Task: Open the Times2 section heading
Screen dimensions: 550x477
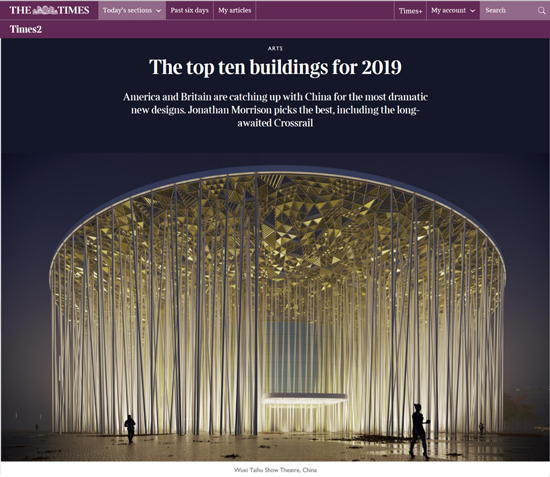Action: tap(26, 29)
